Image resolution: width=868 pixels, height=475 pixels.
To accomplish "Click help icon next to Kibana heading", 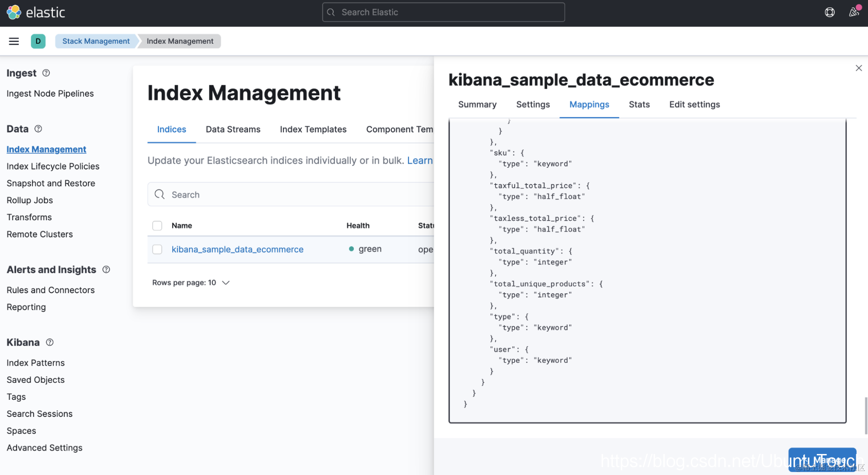I will [x=50, y=342].
